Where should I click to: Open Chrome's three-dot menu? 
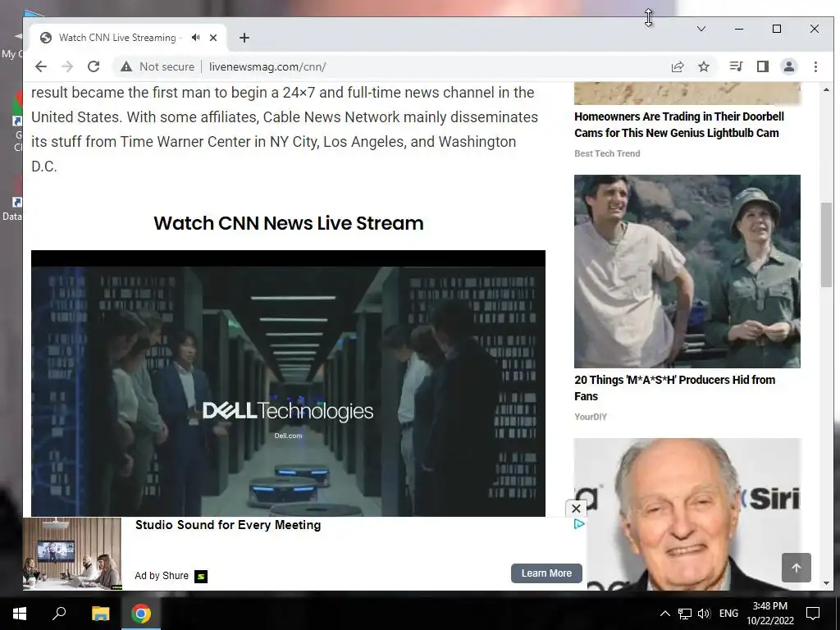tap(815, 66)
